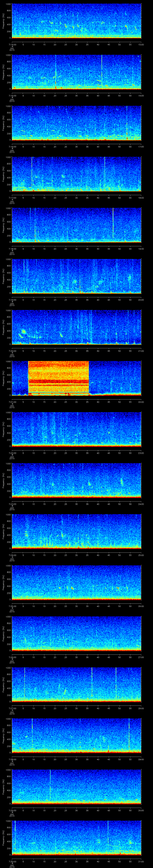Click the loud broadband noise block at 7:21

(x=59, y=378)
